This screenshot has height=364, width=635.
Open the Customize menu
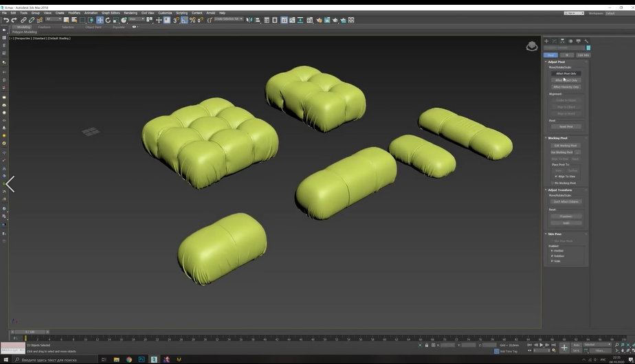click(x=165, y=13)
